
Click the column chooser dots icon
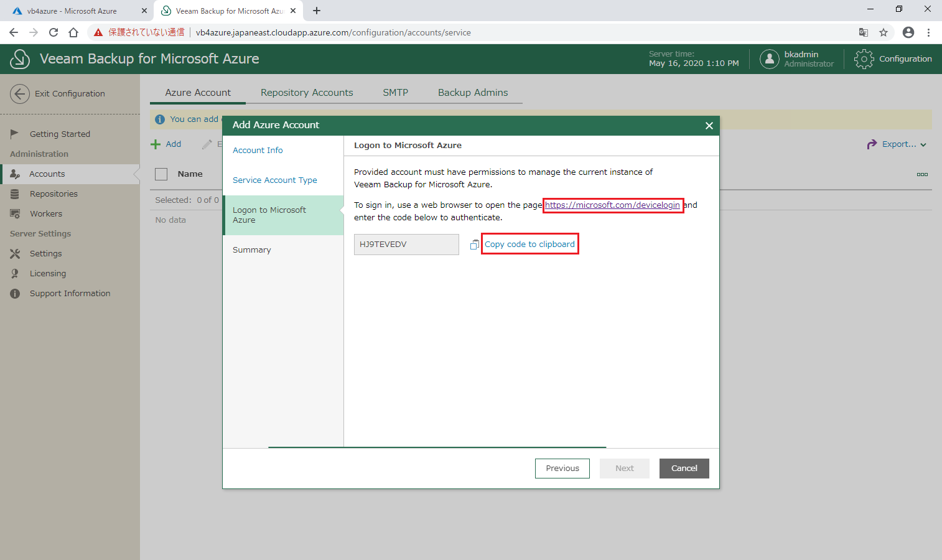[922, 174]
